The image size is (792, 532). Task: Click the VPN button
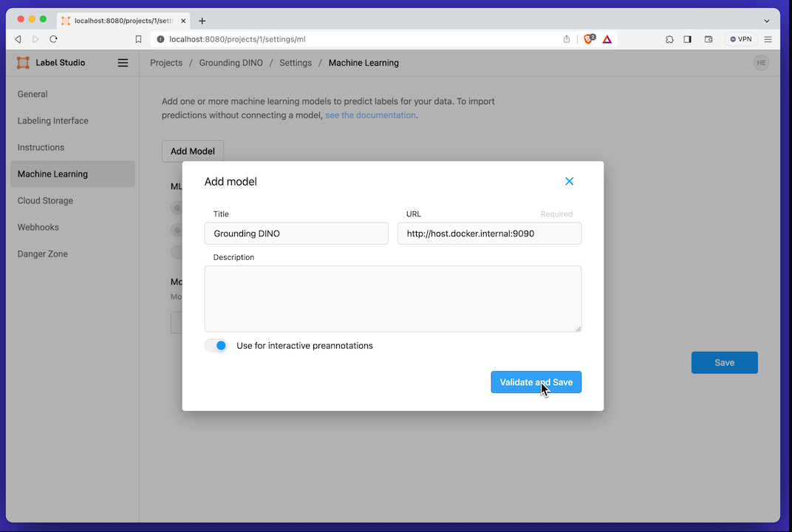click(x=740, y=39)
